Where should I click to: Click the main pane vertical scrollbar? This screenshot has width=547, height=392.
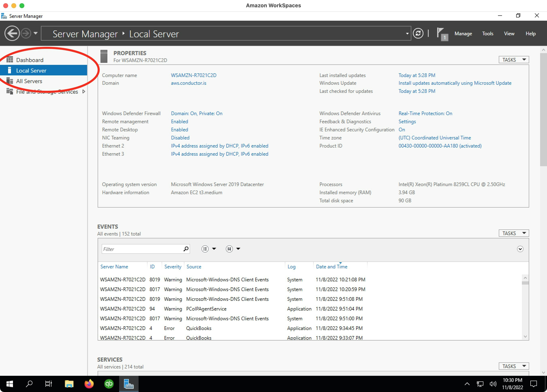(543, 110)
